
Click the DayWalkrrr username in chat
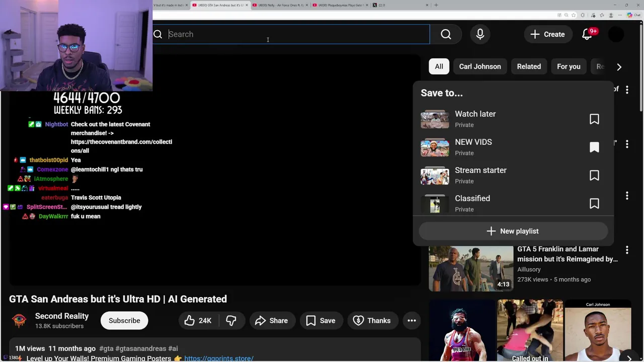(53, 216)
